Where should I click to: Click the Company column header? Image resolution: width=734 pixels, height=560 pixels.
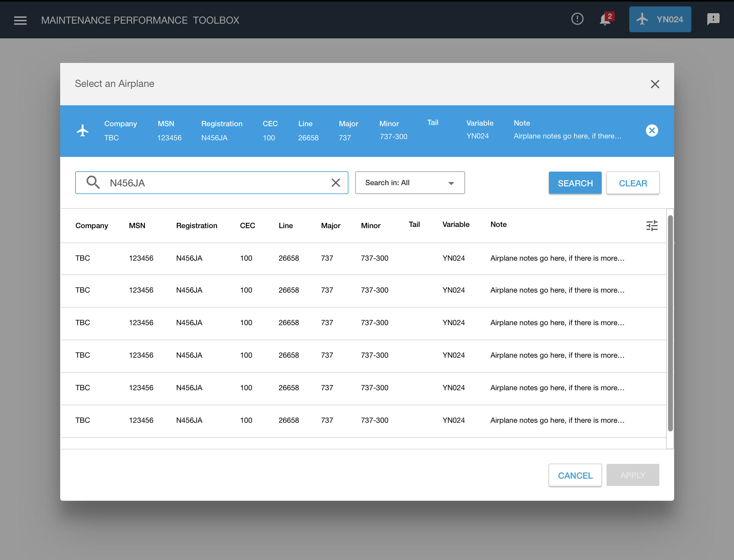[x=91, y=225]
